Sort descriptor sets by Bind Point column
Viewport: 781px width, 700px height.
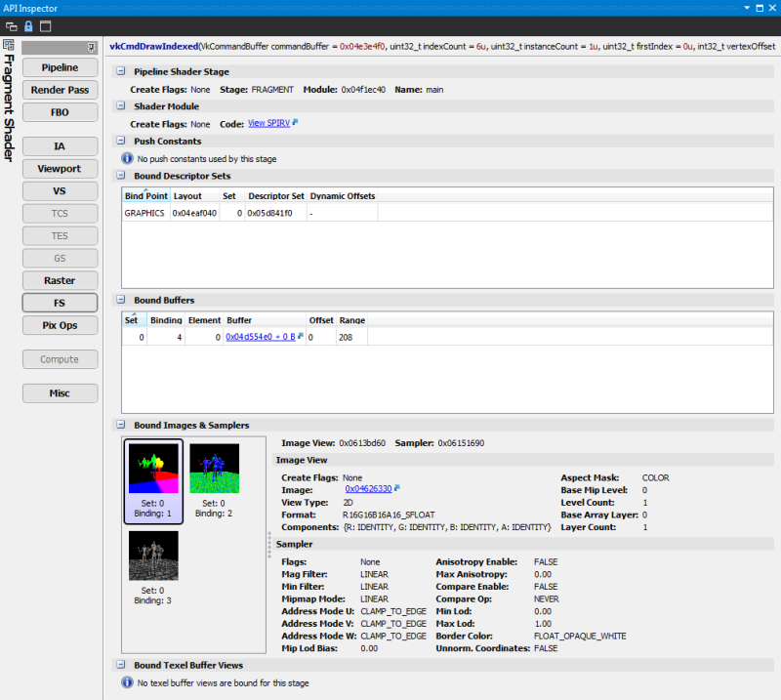point(144,196)
